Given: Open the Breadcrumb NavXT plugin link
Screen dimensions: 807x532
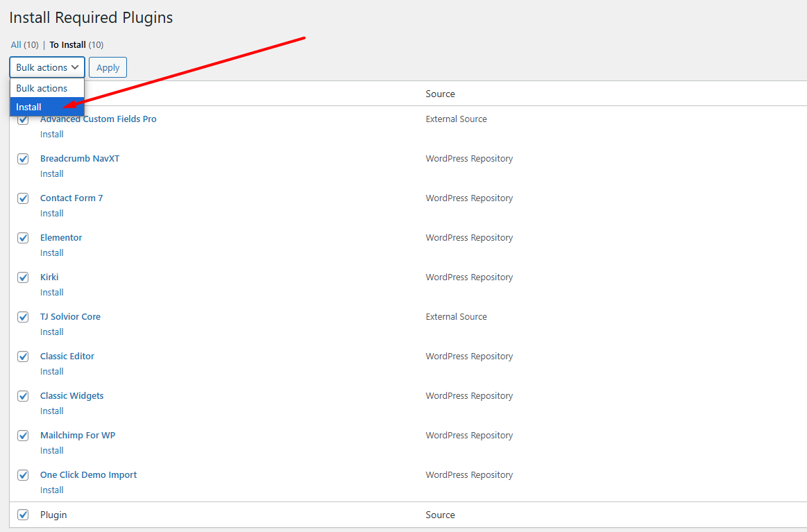Looking at the screenshot, I should 80,158.
